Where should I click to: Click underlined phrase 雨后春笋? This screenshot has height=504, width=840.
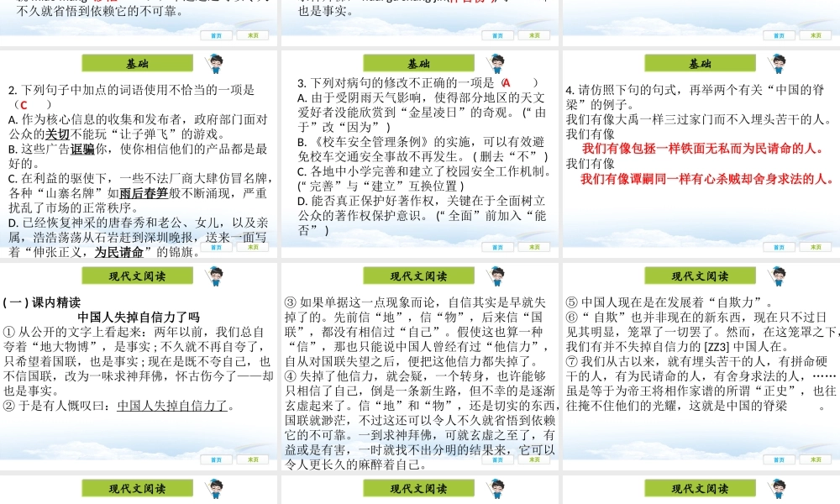pos(144,193)
